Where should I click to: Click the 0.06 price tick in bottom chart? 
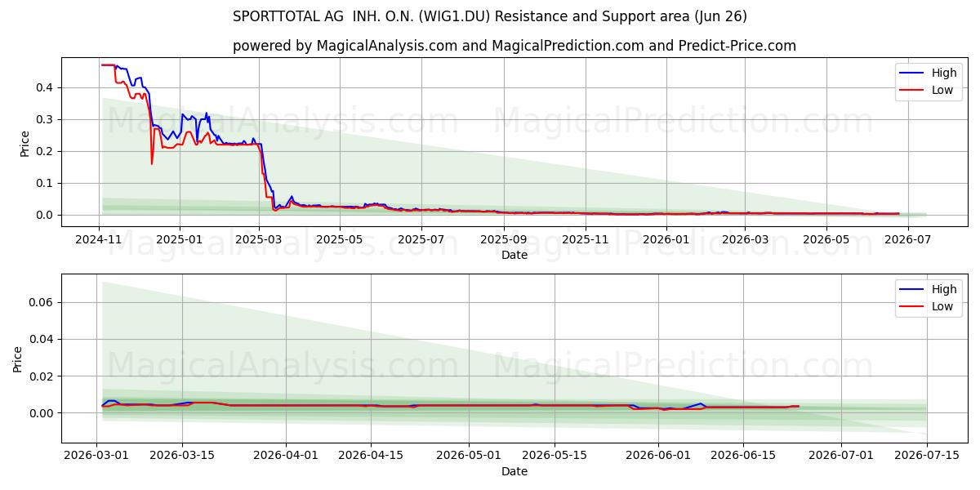42,302
